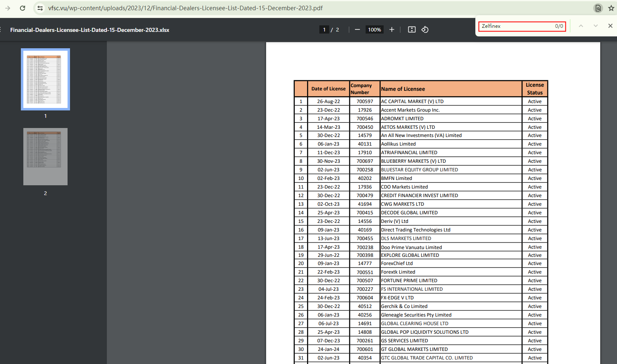Image resolution: width=617 pixels, height=364 pixels.
Task: Rotate the document counterclockwise
Action: pyautogui.click(x=425, y=29)
